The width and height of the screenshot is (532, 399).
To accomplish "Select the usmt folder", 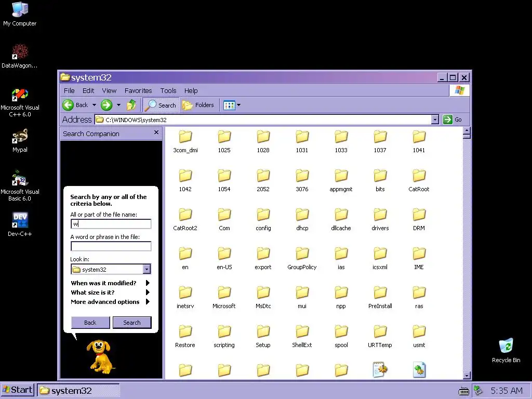I will click(x=419, y=336).
